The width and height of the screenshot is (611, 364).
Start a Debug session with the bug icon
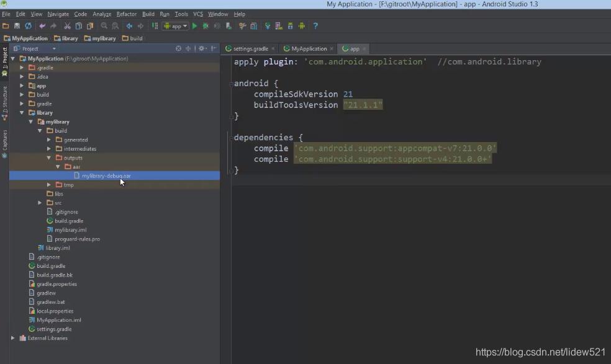pyautogui.click(x=206, y=26)
